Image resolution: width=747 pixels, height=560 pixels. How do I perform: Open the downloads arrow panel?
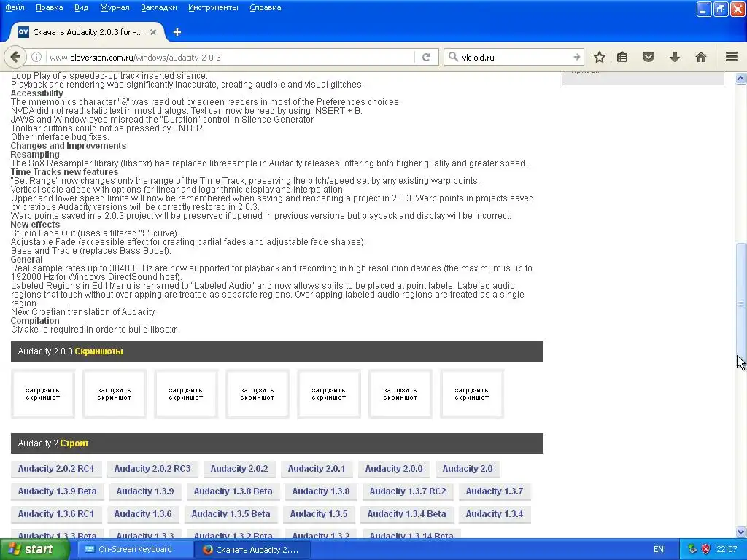click(675, 57)
